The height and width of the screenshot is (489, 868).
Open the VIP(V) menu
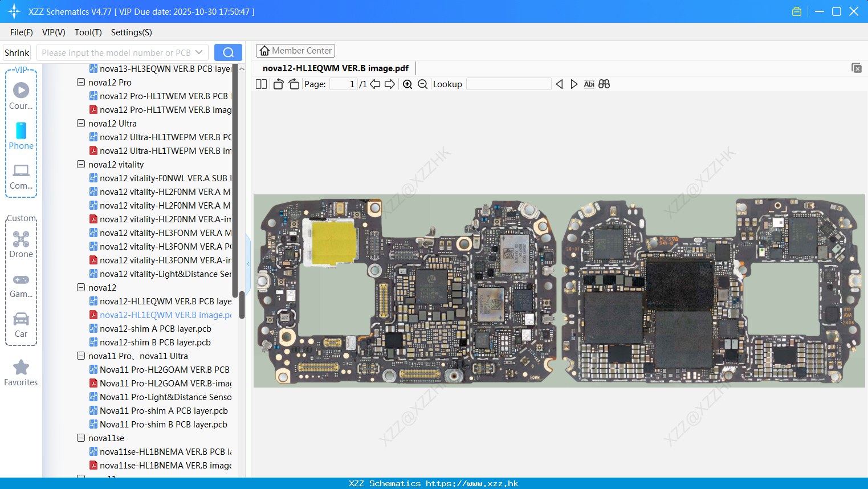(x=54, y=32)
